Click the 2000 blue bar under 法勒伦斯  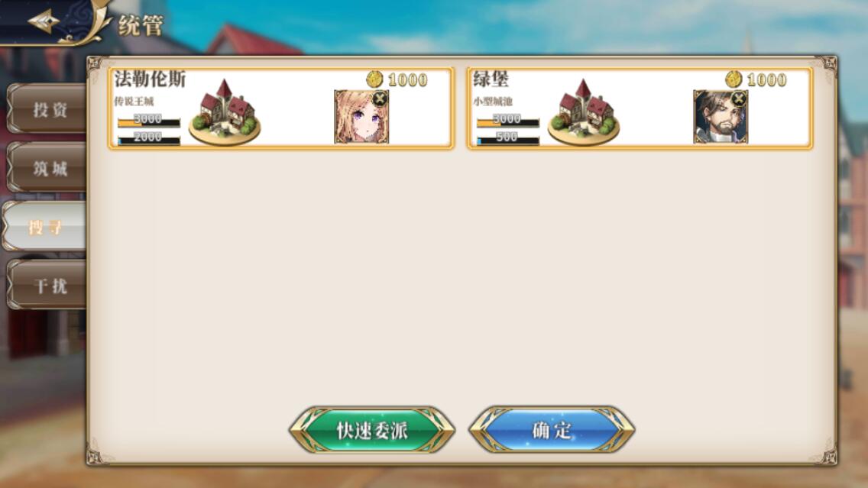point(148,138)
